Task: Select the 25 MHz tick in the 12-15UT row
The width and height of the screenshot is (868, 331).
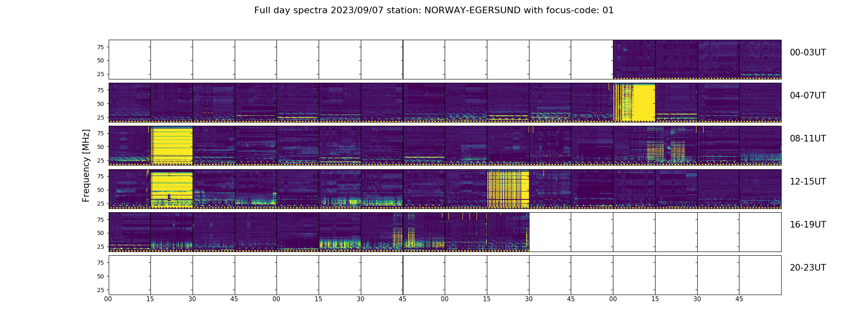Action: click(100, 204)
